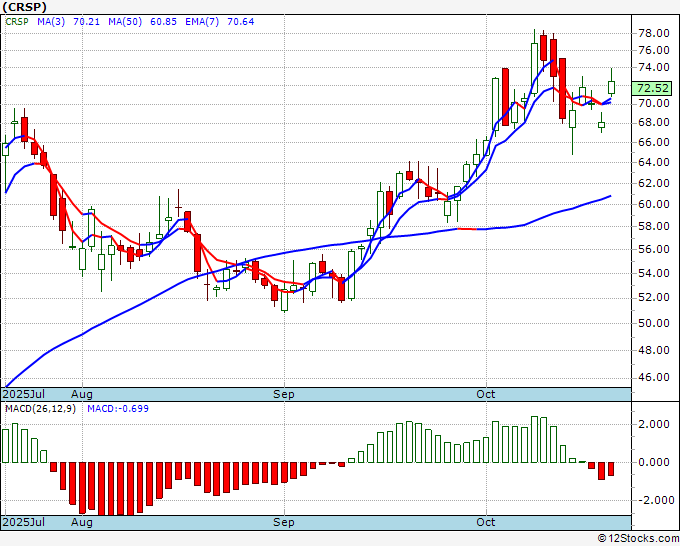Select the MA(50) indicator label

(x=125, y=22)
